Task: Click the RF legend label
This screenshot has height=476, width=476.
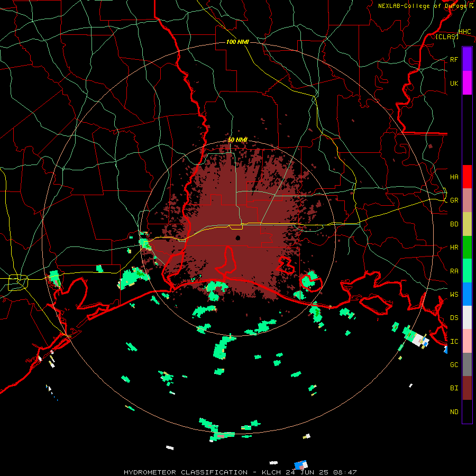Action: point(454,60)
